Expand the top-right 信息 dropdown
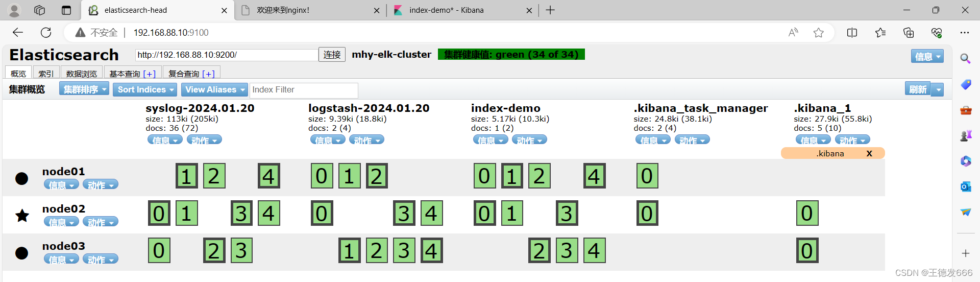The width and height of the screenshot is (980, 282). [927, 56]
